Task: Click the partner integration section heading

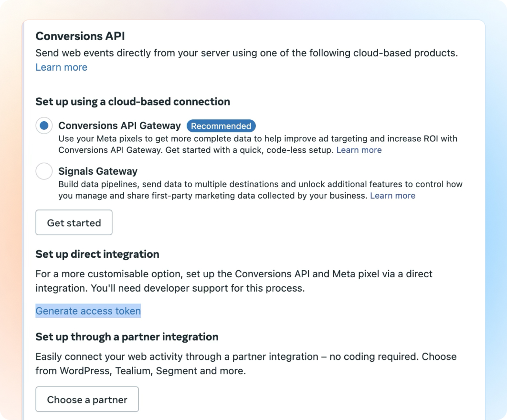Action: pos(127,337)
